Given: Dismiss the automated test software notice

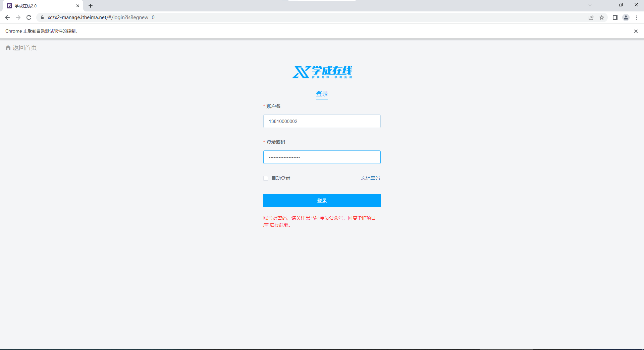Looking at the screenshot, I should [x=636, y=31].
